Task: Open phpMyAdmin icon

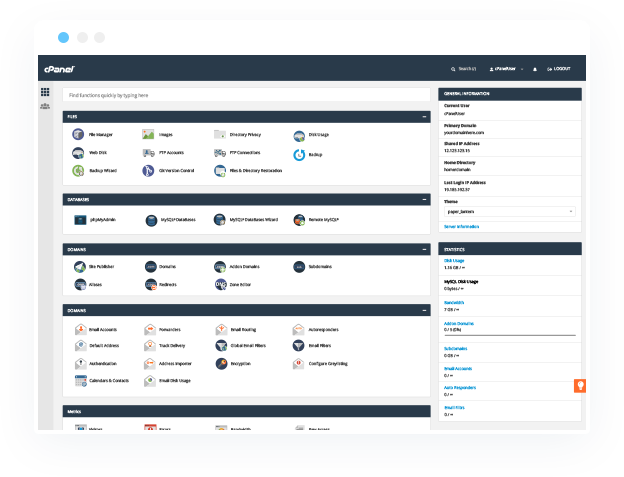Action: [x=80, y=220]
